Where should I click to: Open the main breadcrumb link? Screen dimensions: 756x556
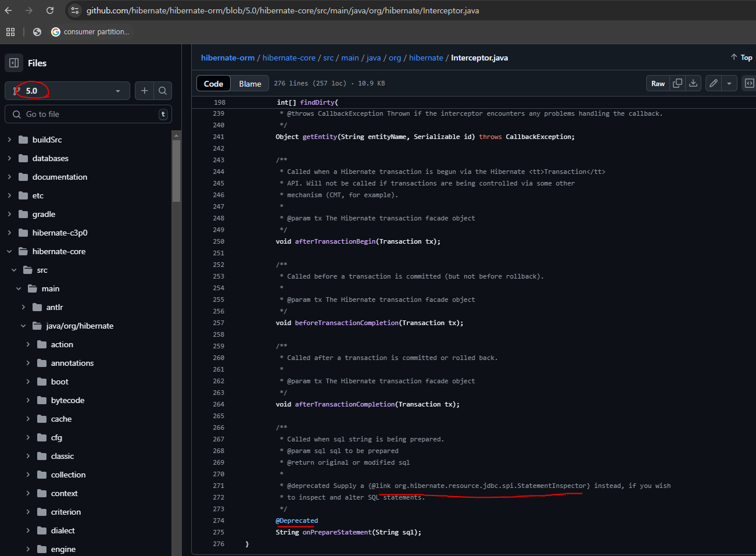(x=350, y=58)
